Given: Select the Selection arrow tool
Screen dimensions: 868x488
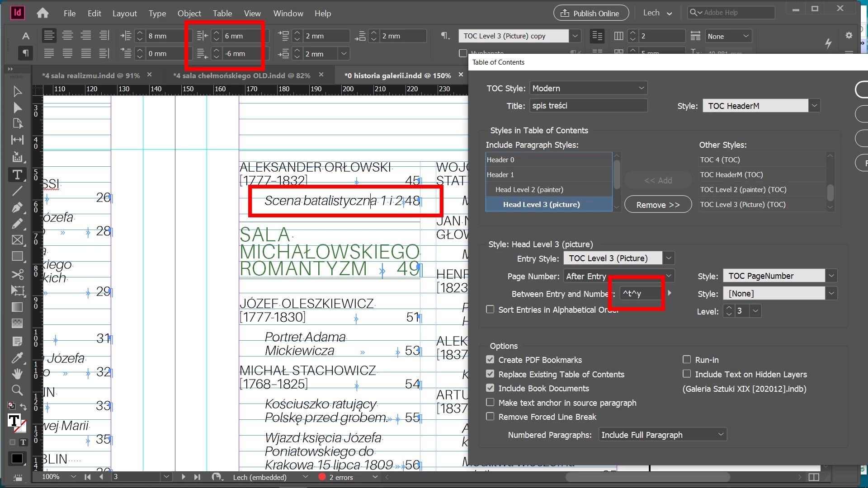Looking at the screenshot, I should tap(17, 92).
